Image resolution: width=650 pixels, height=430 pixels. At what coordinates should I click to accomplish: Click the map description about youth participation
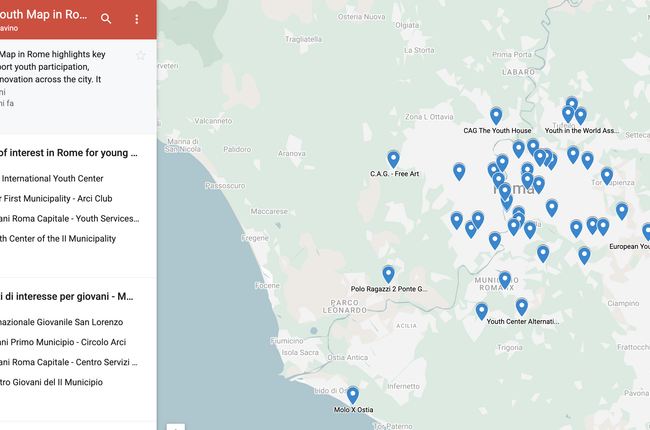click(x=53, y=67)
